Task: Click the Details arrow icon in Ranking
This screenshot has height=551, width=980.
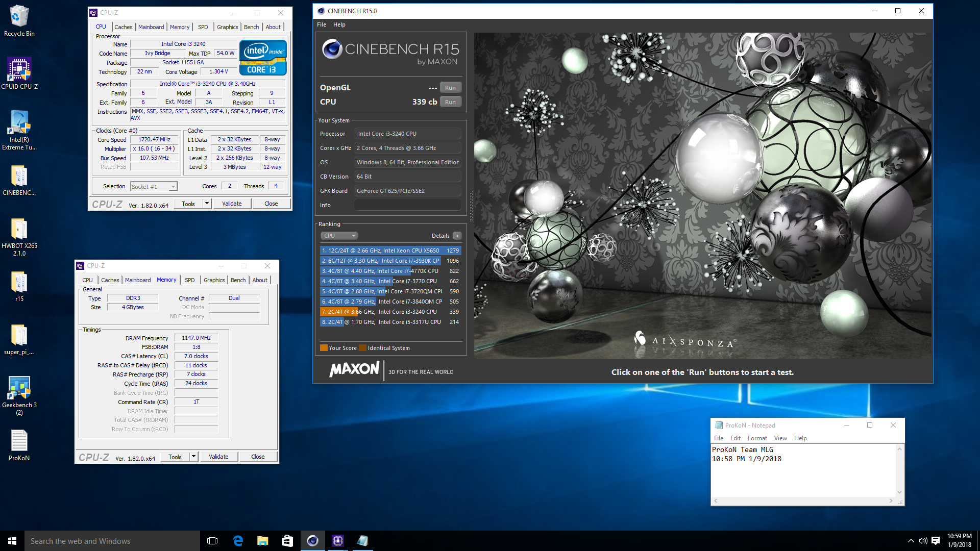Action: click(457, 236)
